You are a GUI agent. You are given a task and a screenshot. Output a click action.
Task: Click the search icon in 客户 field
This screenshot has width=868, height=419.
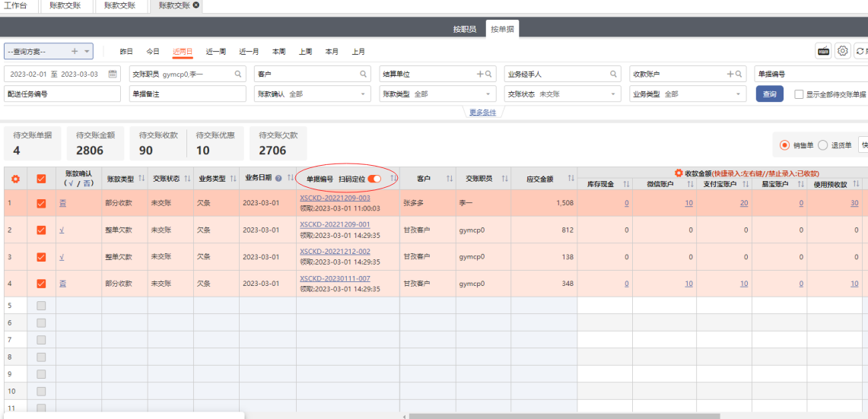point(364,74)
